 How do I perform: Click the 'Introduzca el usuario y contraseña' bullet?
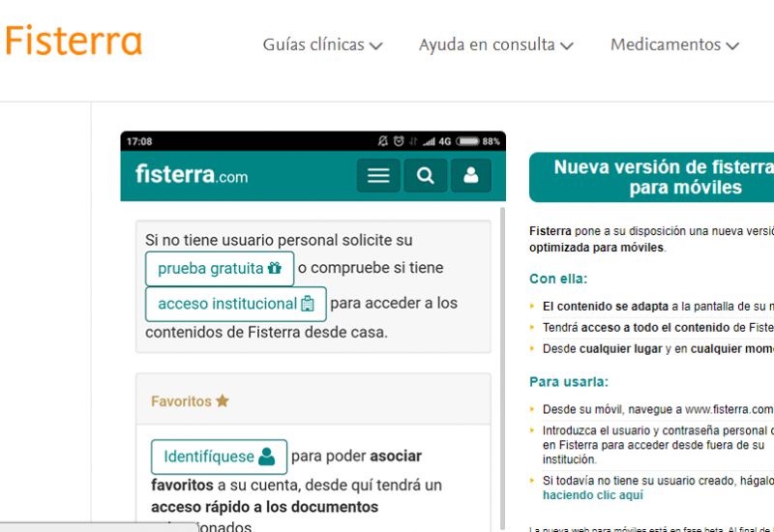pos(658,445)
